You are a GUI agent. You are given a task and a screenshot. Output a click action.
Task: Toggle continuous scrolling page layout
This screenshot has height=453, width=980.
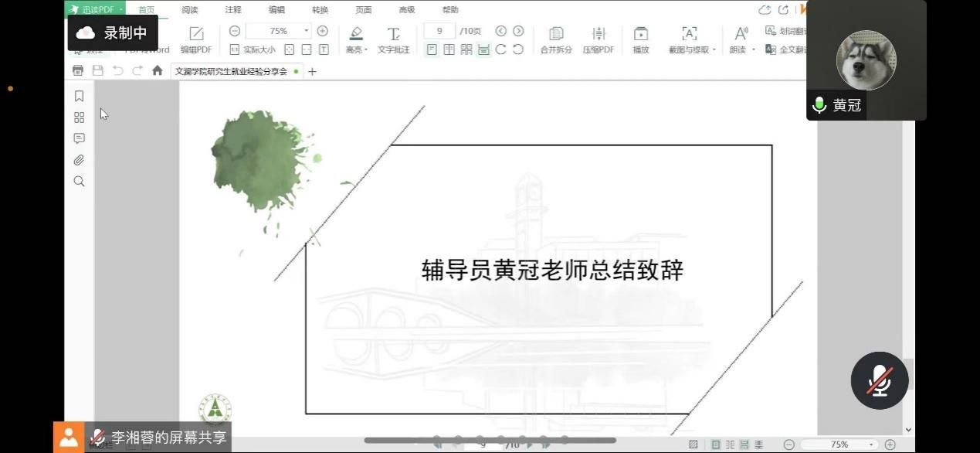(483, 49)
